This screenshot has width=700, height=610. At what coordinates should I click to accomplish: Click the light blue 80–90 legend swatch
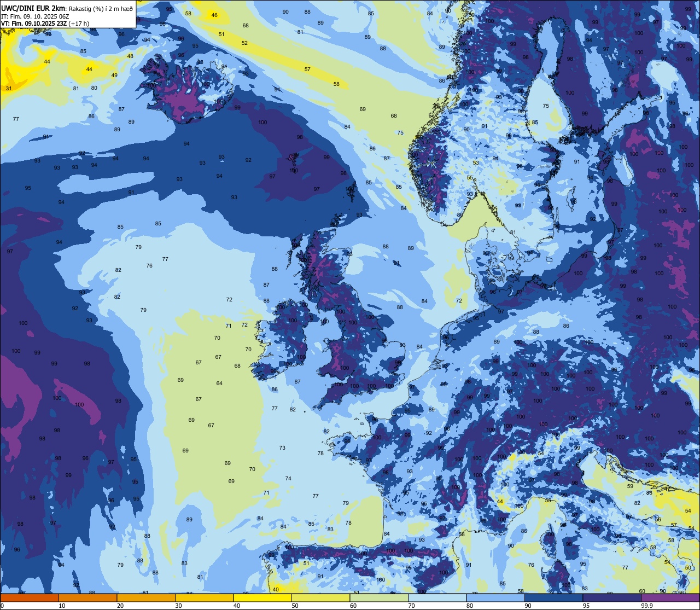tap(495, 597)
